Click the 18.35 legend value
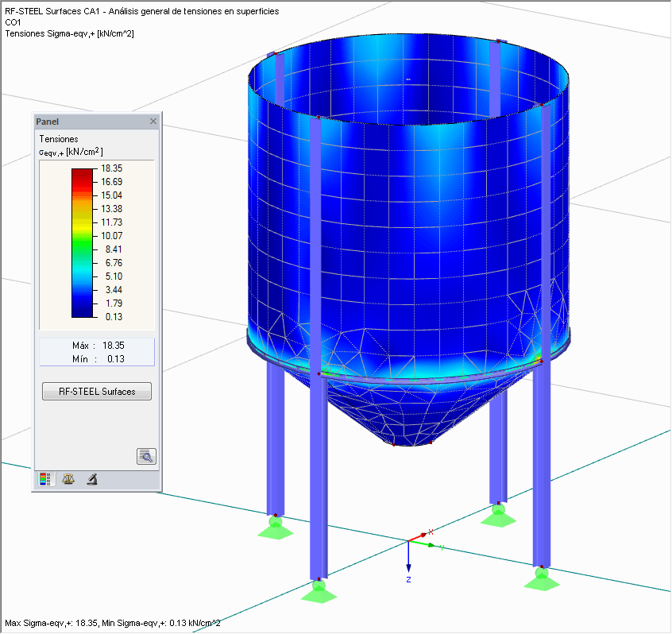Screen dimensions: 672x634 click(111, 168)
